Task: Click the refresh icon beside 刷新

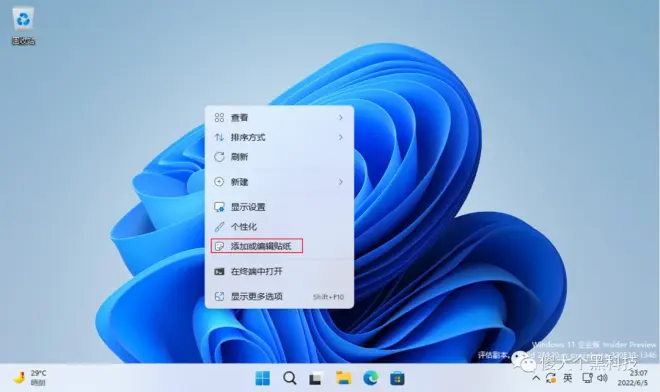Action: (219, 157)
